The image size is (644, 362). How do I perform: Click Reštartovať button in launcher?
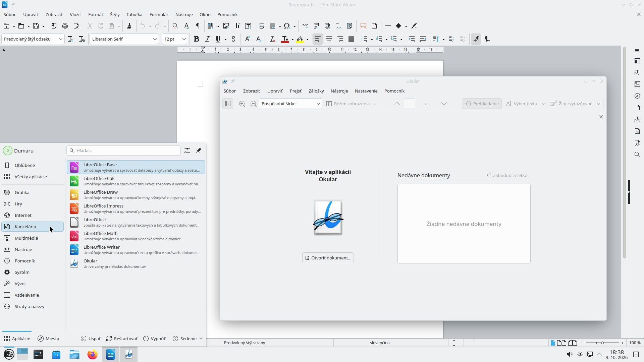click(122, 339)
